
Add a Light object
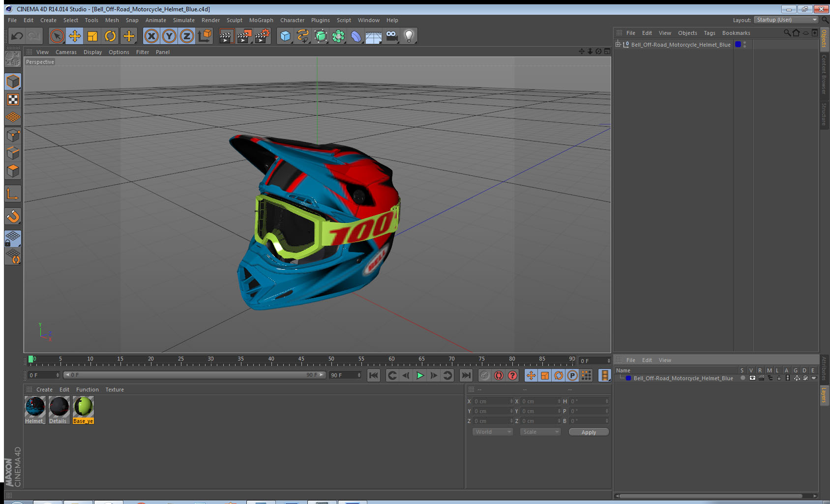409,36
